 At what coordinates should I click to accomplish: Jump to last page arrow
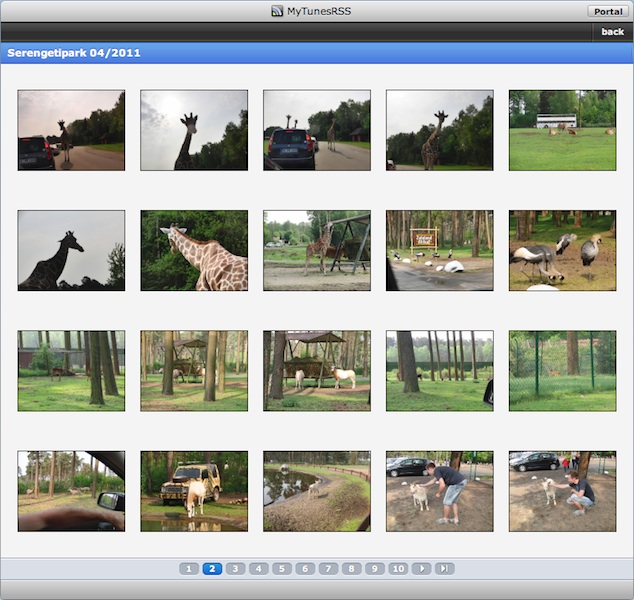click(445, 568)
